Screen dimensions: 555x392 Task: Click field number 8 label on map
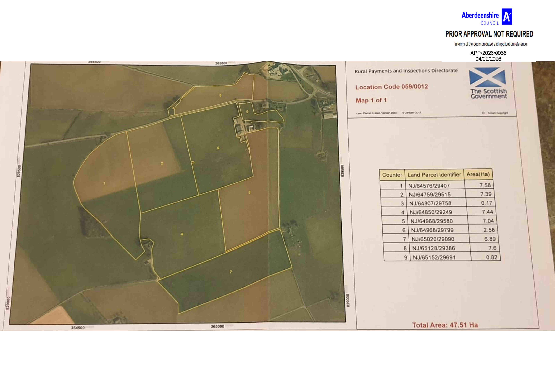249,192
